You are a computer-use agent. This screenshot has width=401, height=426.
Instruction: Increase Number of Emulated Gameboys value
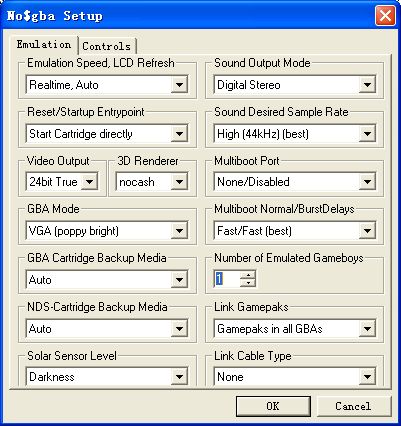coord(248,275)
